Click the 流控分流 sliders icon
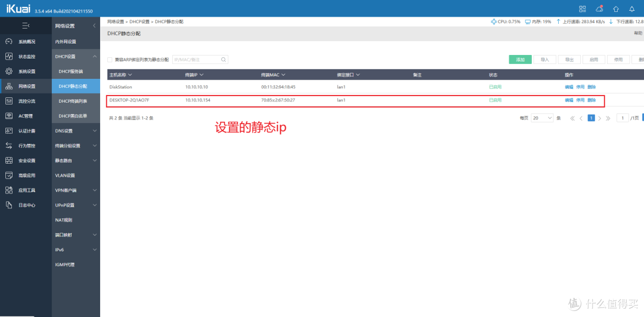The height and width of the screenshot is (317, 644). click(9, 101)
